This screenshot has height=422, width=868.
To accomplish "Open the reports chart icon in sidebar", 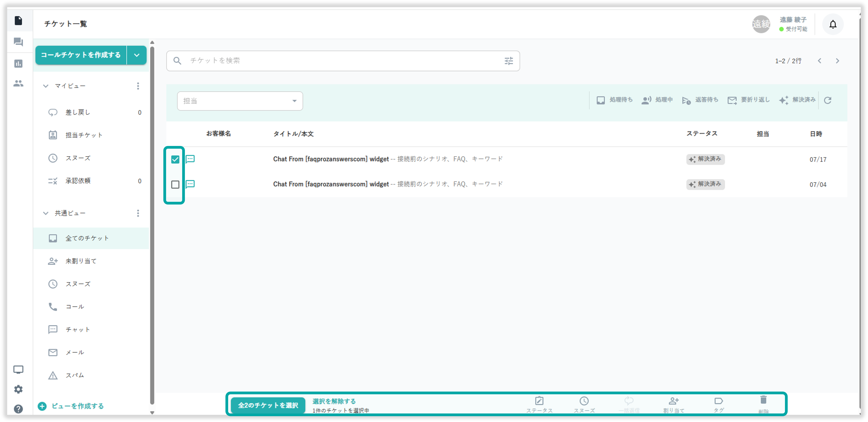I will pyautogui.click(x=18, y=64).
